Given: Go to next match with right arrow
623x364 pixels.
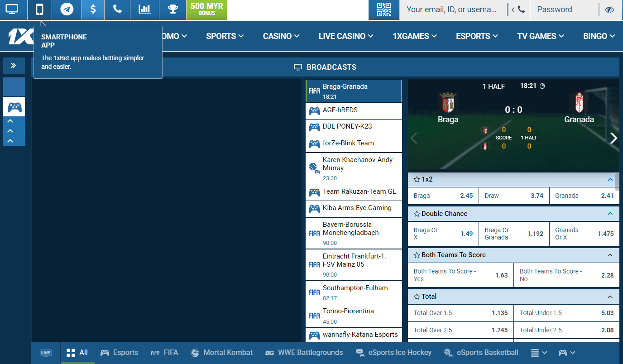Looking at the screenshot, I should (613, 138).
